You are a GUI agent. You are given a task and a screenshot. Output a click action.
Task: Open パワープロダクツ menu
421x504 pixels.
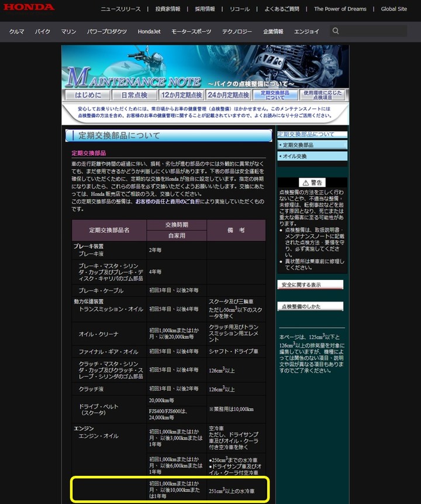click(x=106, y=32)
